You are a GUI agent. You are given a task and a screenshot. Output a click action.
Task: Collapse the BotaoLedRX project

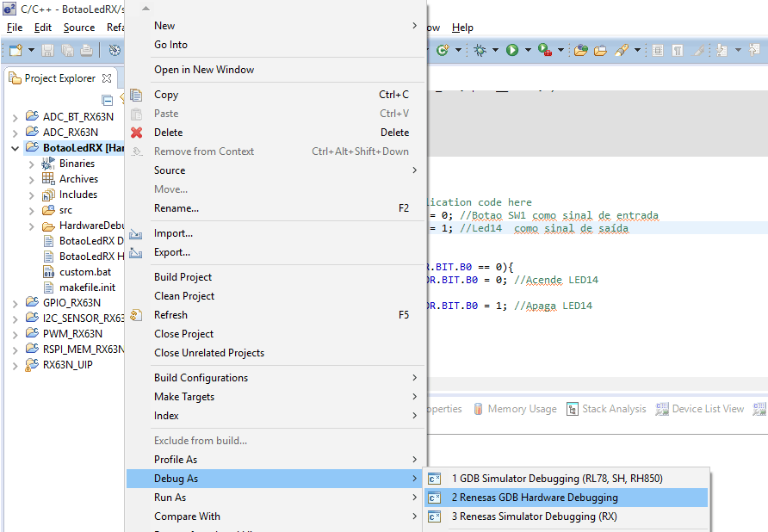tap(15, 148)
